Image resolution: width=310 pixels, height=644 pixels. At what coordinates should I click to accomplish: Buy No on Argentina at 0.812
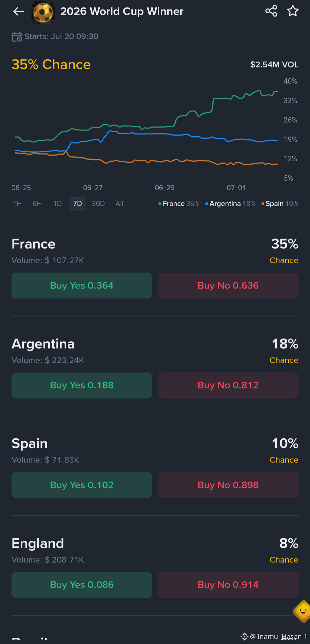[228, 385]
